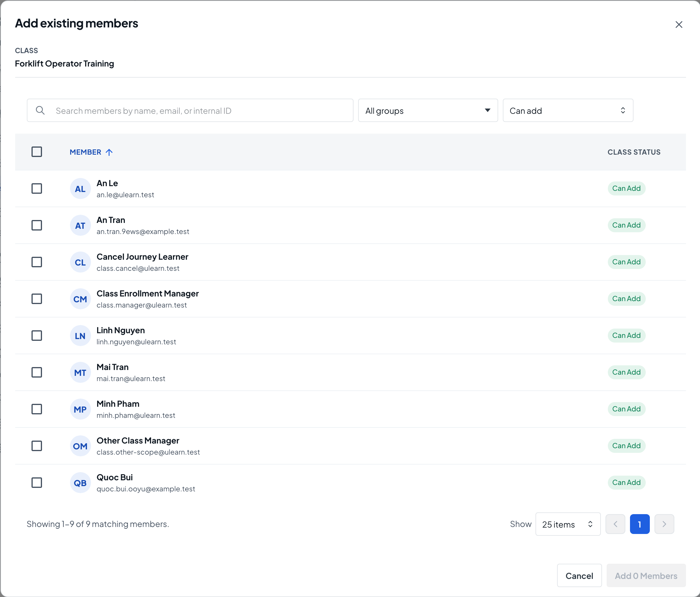Check Class Enrollment Manager row checkbox
This screenshot has width=700, height=597.
click(x=37, y=299)
